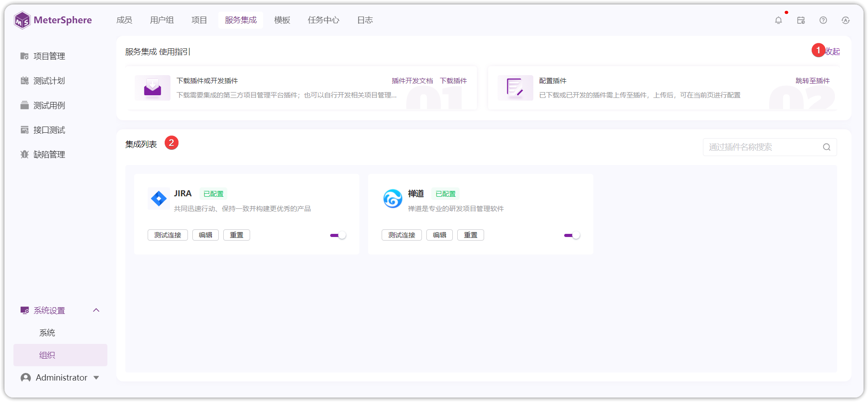The width and height of the screenshot is (868, 402).
Task: Click the 跳转至插件 link
Action: point(813,80)
